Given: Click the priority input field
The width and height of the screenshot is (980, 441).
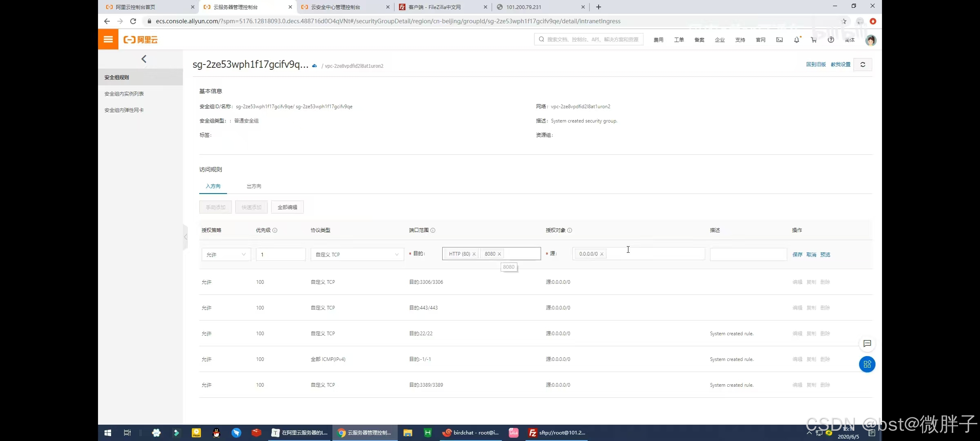Looking at the screenshot, I should click(281, 254).
